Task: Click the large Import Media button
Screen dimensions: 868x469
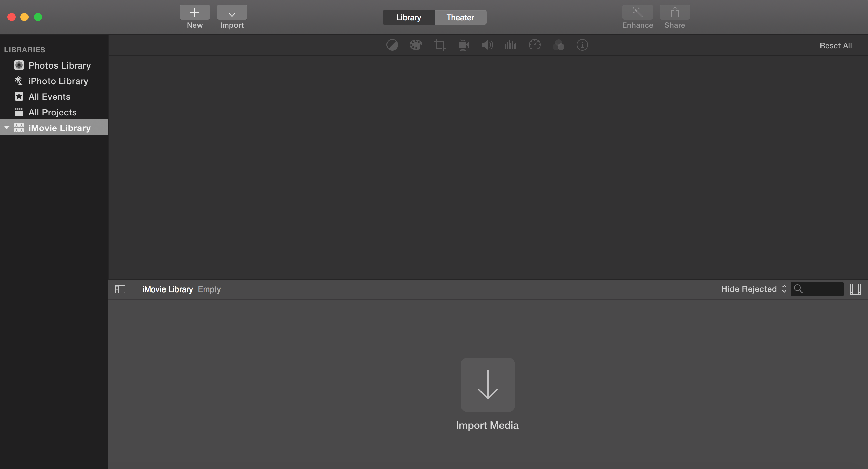Action: click(488, 385)
